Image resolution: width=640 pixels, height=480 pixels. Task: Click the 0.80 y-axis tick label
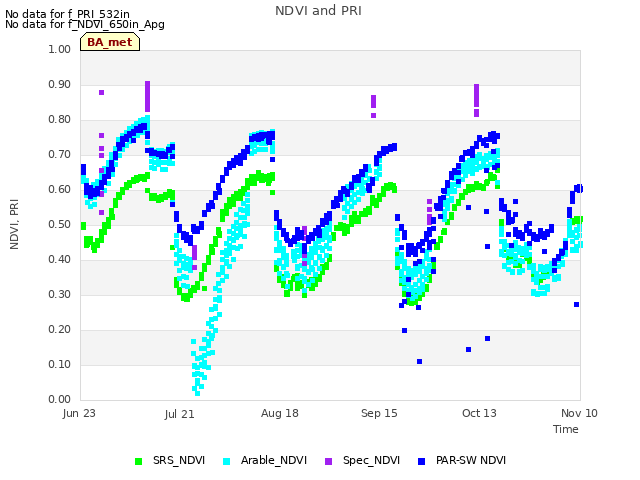[x=60, y=120]
